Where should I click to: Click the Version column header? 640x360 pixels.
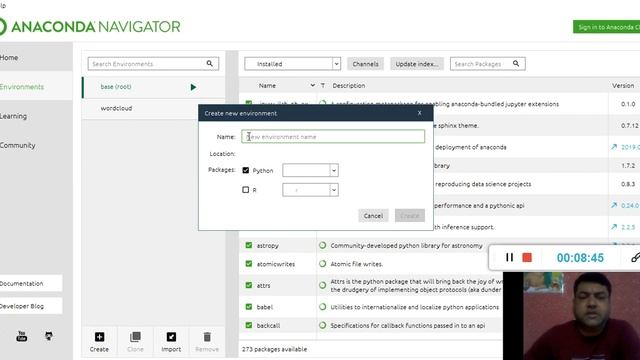623,86
